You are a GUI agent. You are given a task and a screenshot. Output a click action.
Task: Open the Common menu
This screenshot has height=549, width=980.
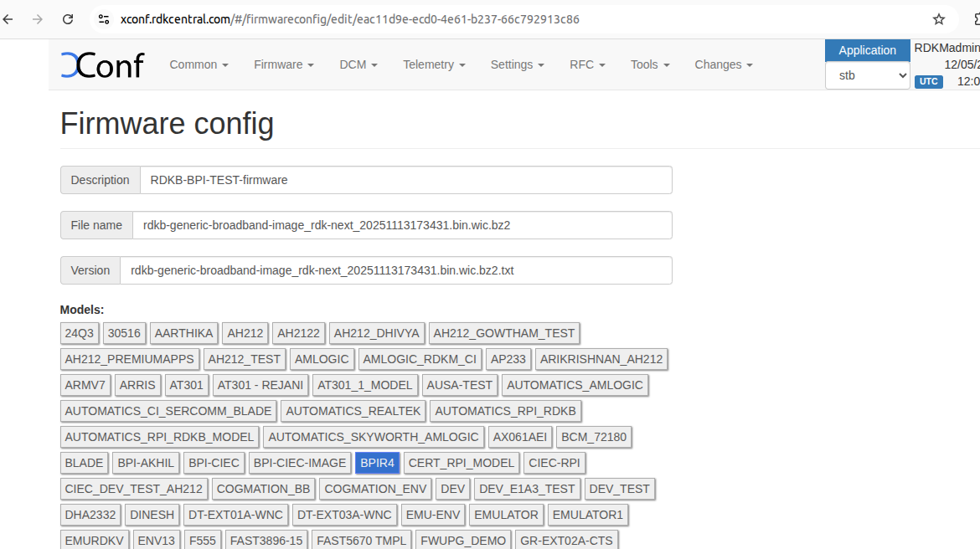[x=199, y=64]
